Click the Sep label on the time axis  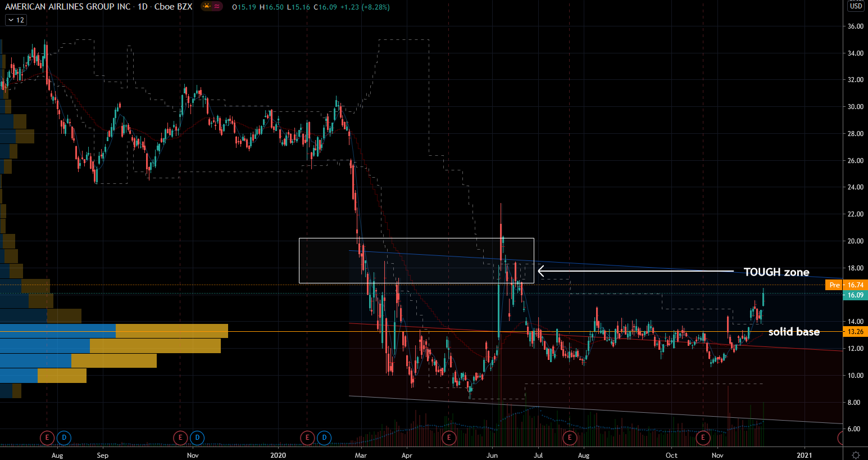pyautogui.click(x=102, y=456)
